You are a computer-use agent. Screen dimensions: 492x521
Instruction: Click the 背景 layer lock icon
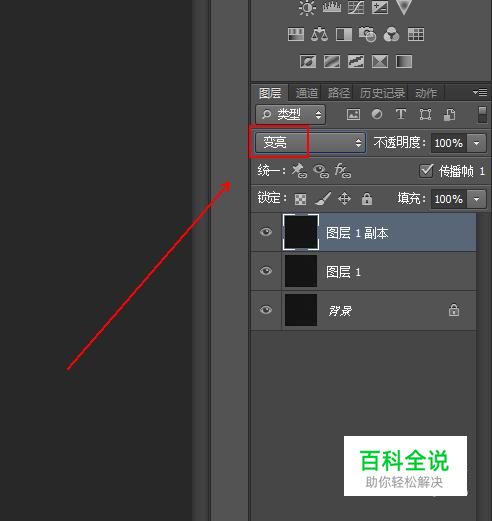(x=454, y=310)
